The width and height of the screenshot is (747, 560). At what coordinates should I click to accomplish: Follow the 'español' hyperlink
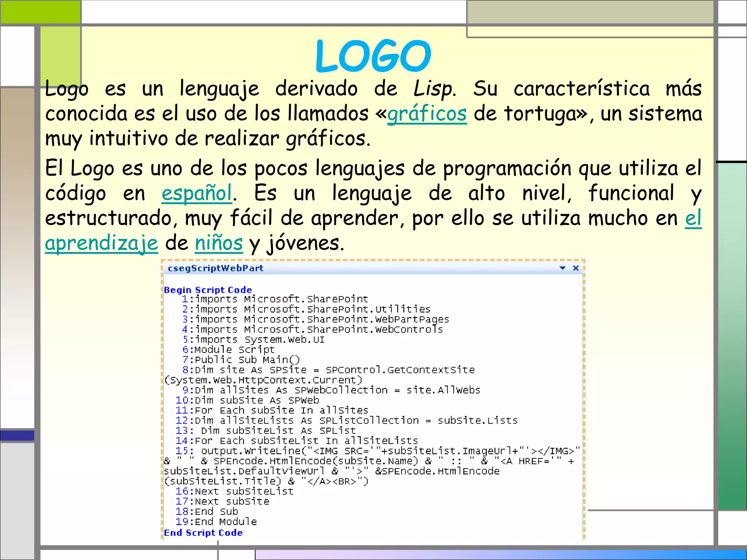click(197, 194)
